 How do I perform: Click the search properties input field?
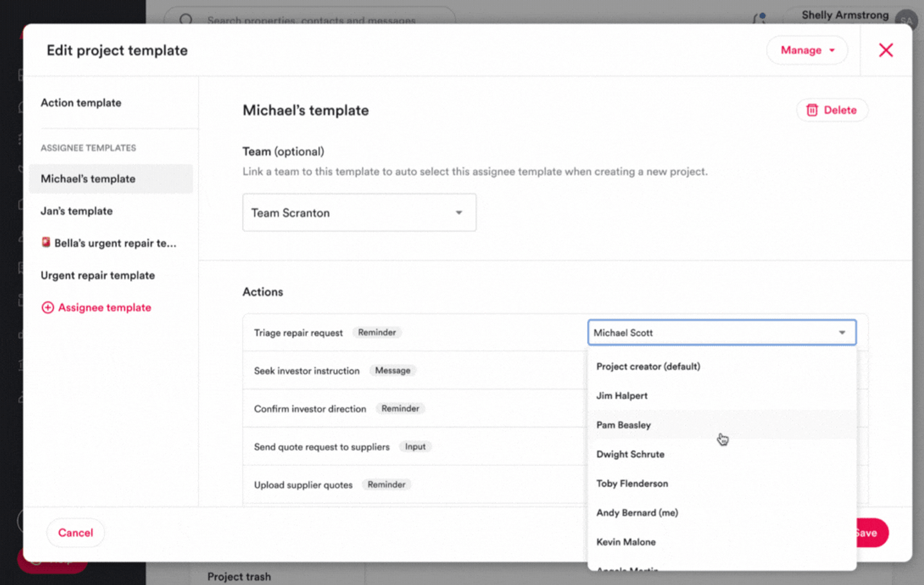pos(311,20)
